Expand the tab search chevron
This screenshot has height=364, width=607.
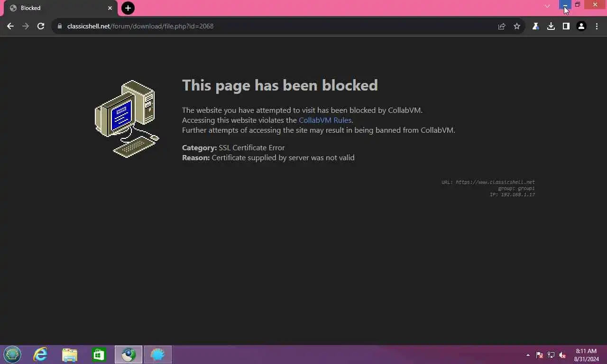click(547, 6)
